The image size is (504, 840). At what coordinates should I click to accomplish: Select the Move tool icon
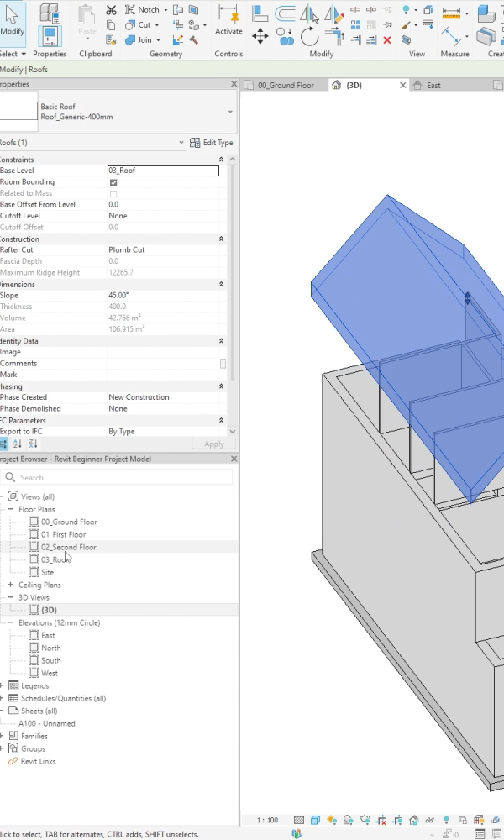coord(260,36)
